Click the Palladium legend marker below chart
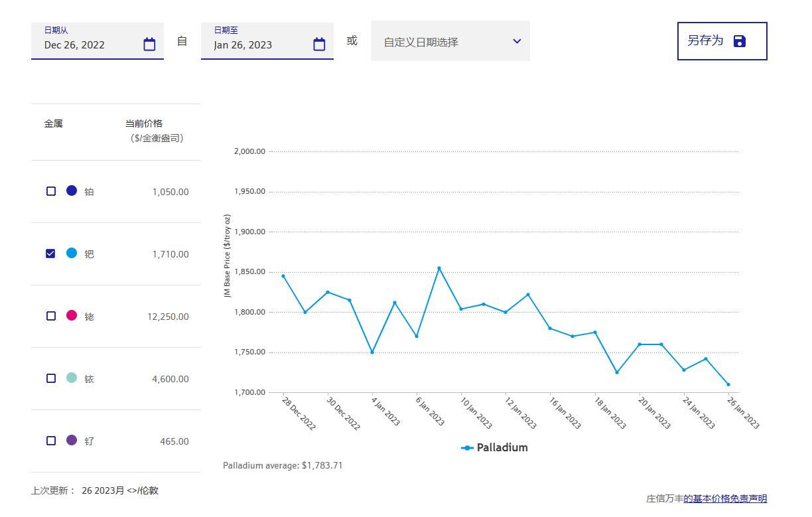The image size is (812, 517). [468, 448]
